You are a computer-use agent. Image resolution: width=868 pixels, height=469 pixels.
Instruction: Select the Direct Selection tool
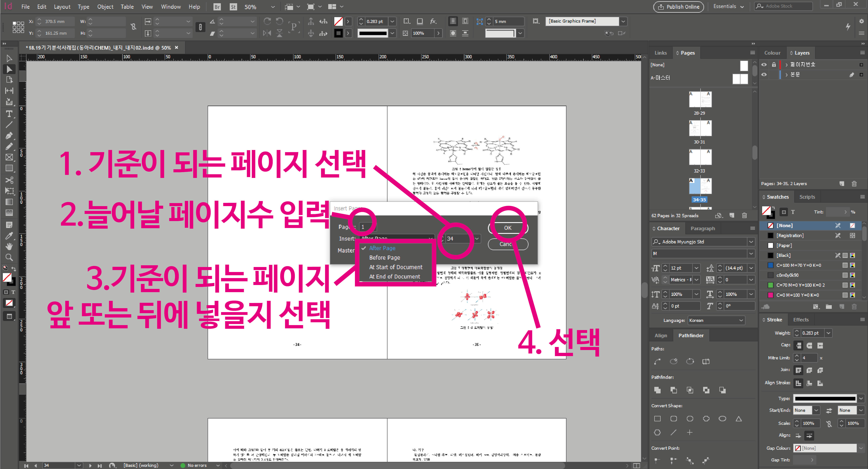[9, 69]
